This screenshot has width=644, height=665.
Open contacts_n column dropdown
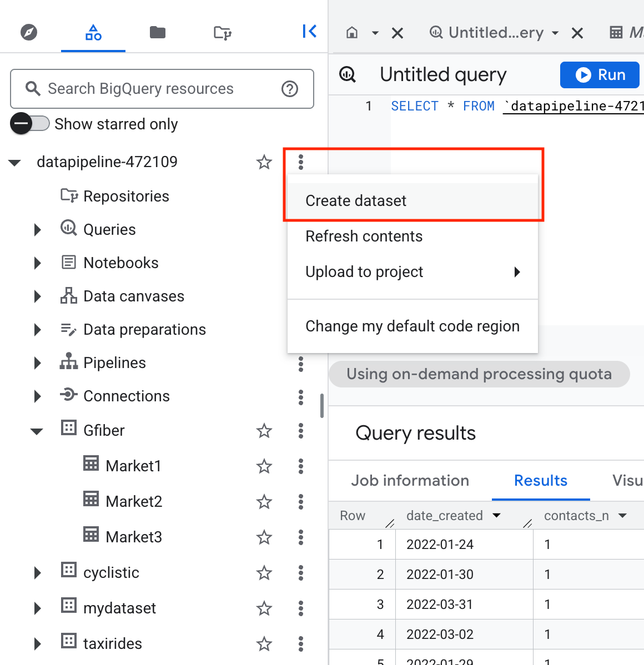click(622, 516)
